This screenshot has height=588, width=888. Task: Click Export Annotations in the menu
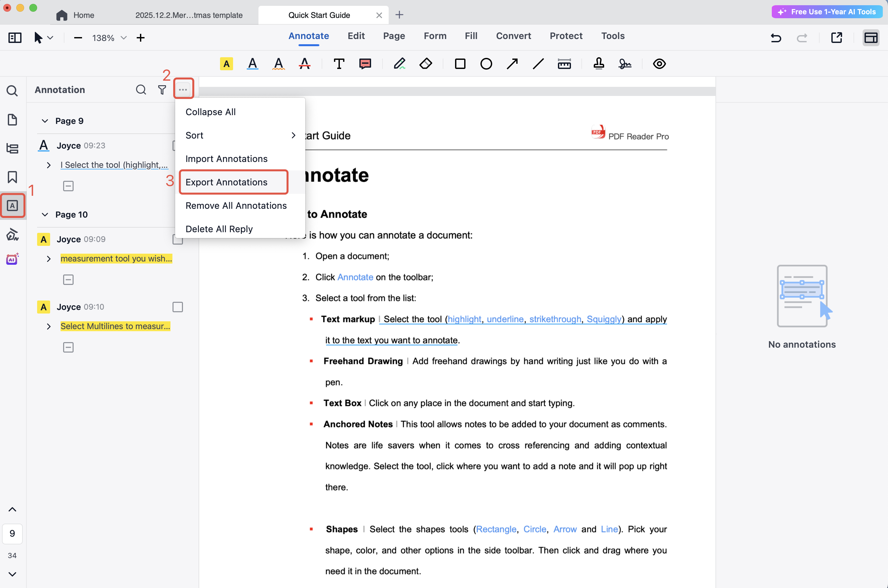coord(226,182)
